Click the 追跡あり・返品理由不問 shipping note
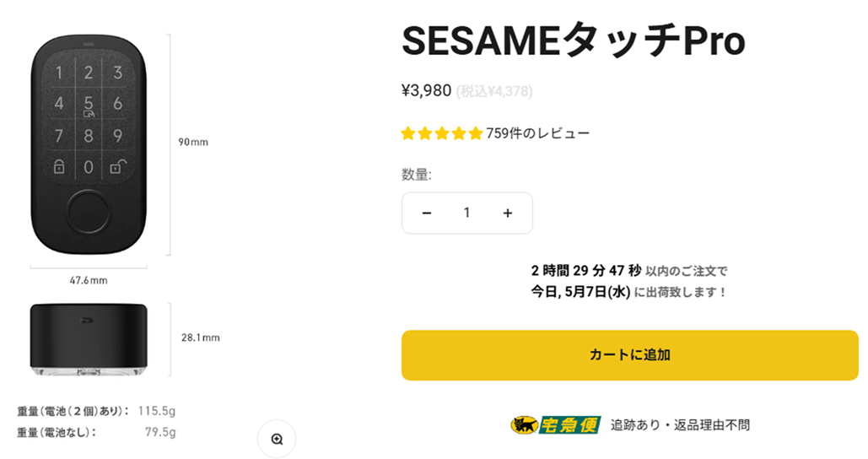This screenshot has height=459, width=868. (680, 425)
